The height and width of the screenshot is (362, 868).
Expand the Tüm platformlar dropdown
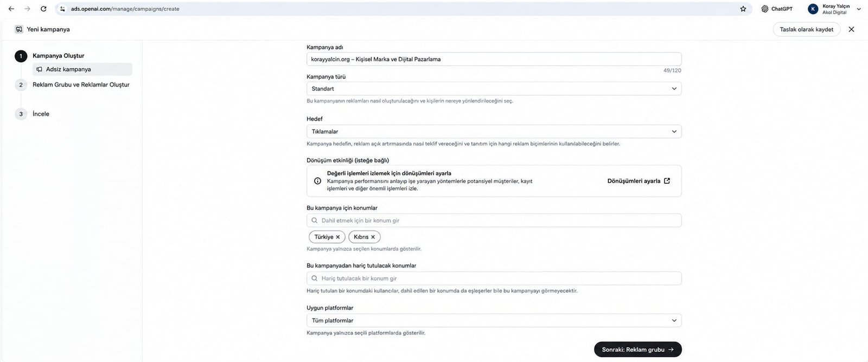[x=494, y=320]
